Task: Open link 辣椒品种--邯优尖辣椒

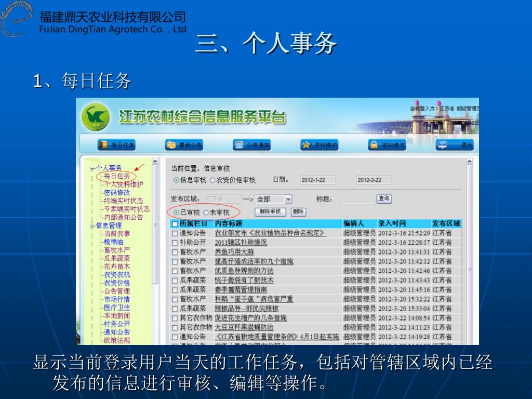Action: point(247,309)
